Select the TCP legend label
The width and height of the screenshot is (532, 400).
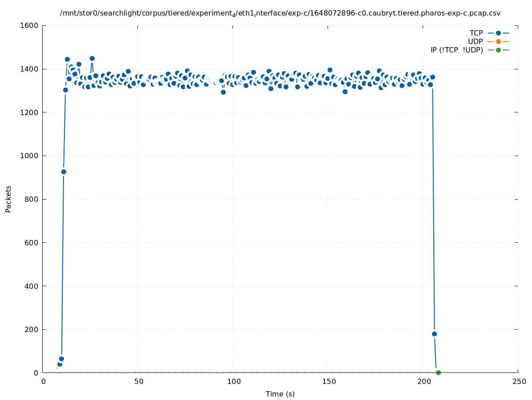(x=476, y=33)
